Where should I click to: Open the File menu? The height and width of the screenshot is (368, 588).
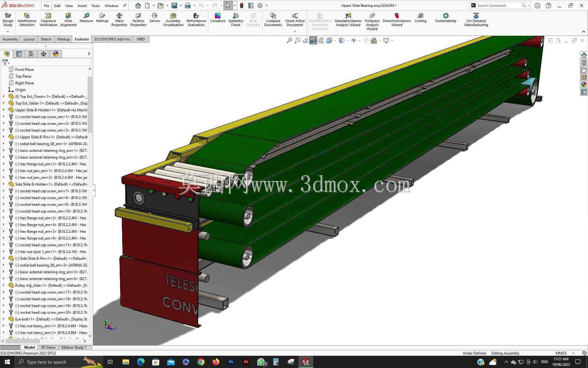pyautogui.click(x=46, y=6)
